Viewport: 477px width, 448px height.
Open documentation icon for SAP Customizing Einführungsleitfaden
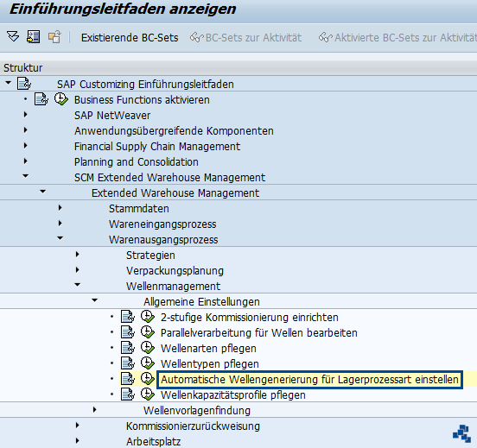24,84
